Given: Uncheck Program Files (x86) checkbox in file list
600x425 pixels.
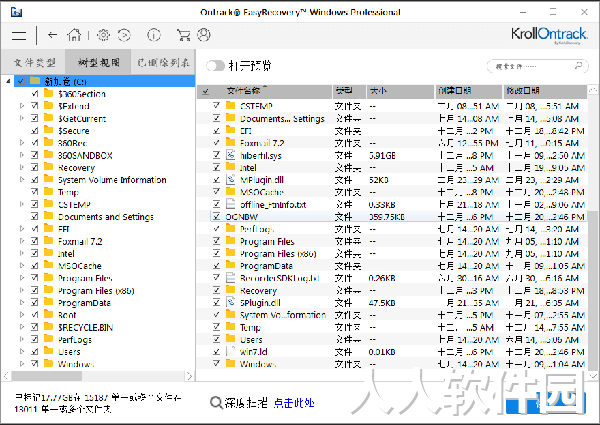Looking at the screenshot, I should click(x=217, y=253).
